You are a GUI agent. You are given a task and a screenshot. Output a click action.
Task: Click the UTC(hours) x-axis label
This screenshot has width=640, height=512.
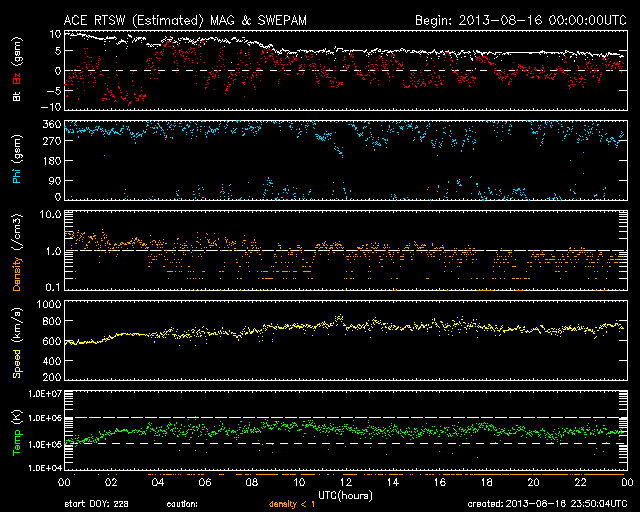(x=345, y=493)
